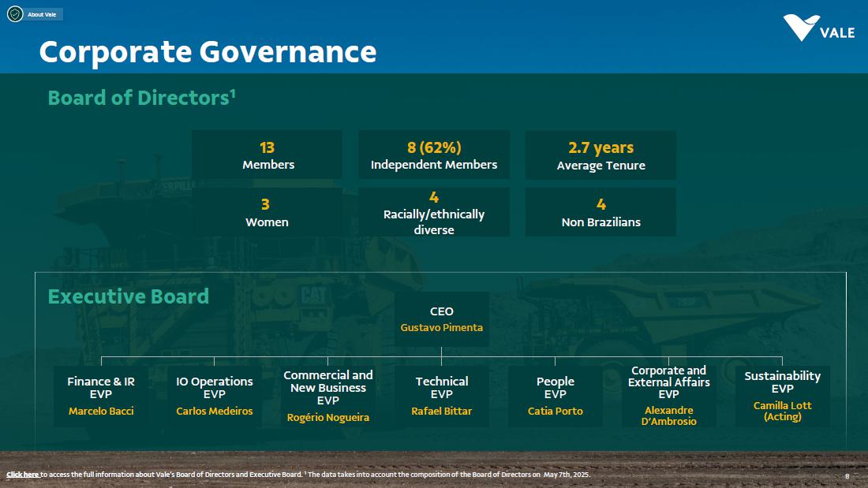Click the Finance & IR EVP box

pos(101,396)
